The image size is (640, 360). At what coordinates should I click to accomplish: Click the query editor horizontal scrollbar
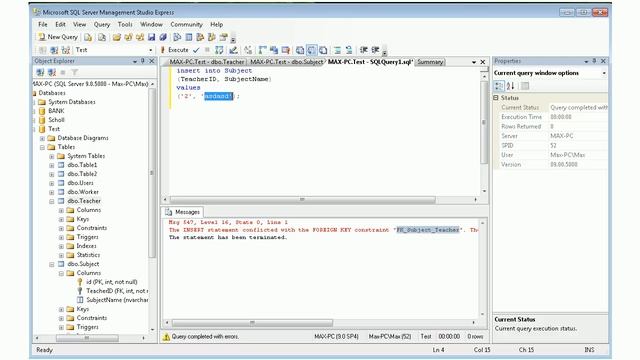(302, 200)
